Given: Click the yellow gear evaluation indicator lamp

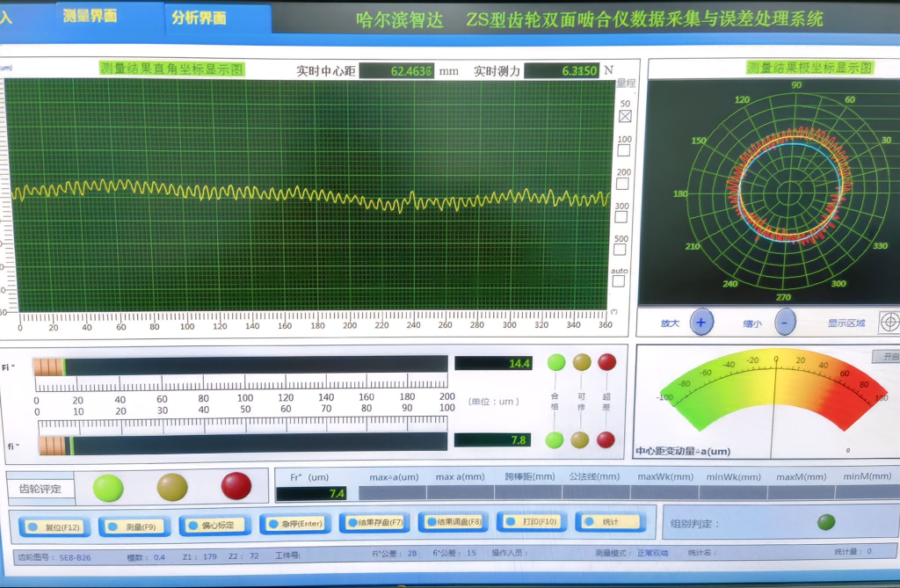Looking at the screenshot, I should 172,486.
